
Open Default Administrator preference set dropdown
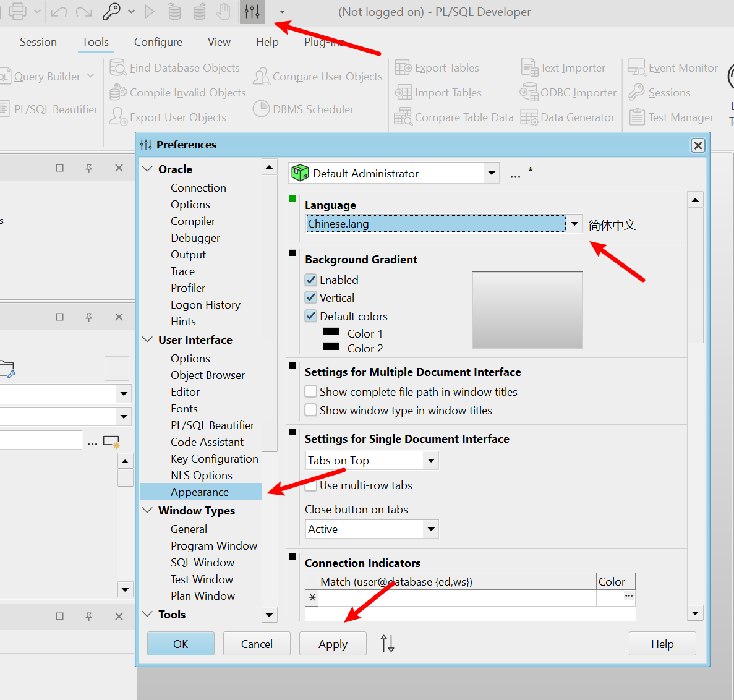[x=492, y=173]
